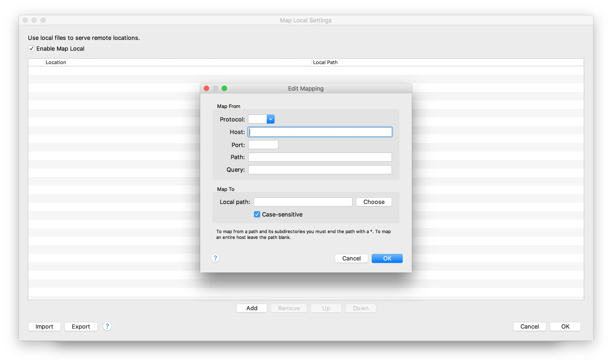Viewport: 612px width, 364px height.
Task: Click the Add mapping button
Action: coord(252,308)
